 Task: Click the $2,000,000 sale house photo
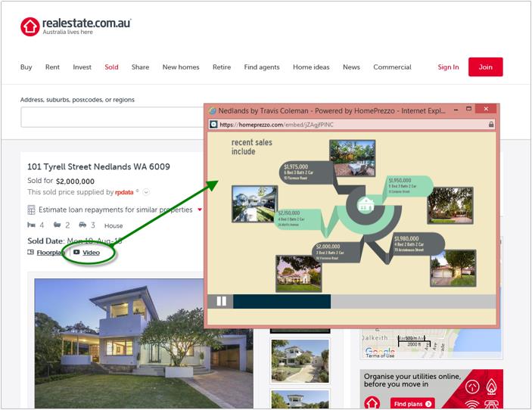[x=299, y=274]
